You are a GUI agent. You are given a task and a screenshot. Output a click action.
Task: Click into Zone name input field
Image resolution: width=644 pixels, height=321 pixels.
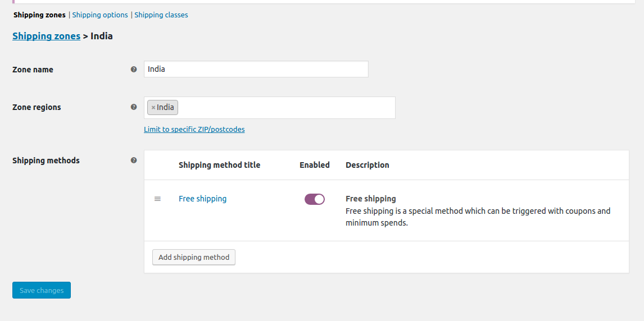coord(256,69)
